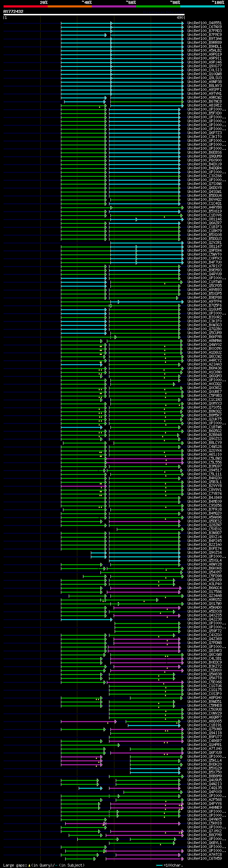Select hit label UniRef100_A9NP38
228x868 pixels.
(204, 82)
